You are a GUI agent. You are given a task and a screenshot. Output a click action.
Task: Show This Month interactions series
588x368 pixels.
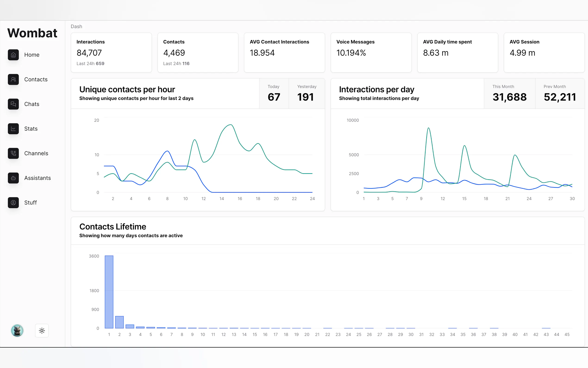509,93
